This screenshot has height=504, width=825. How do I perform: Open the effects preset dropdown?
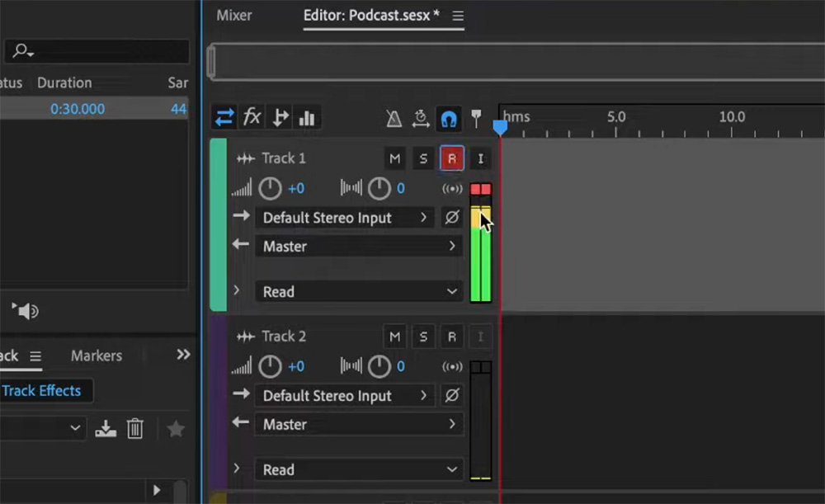pos(43,428)
